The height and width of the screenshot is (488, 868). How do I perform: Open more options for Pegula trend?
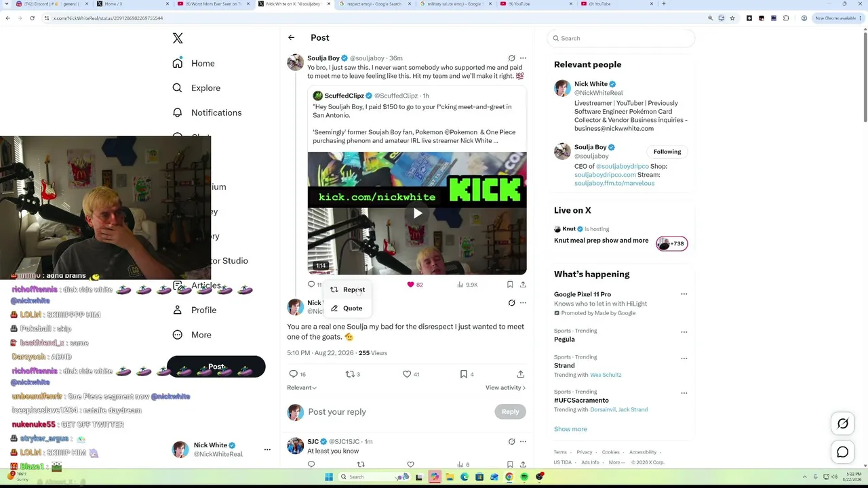click(684, 332)
